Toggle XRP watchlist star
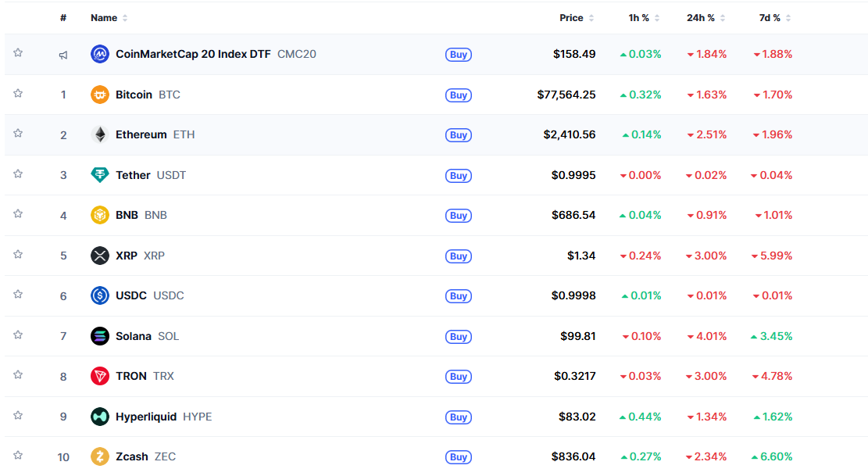 point(18,255)
